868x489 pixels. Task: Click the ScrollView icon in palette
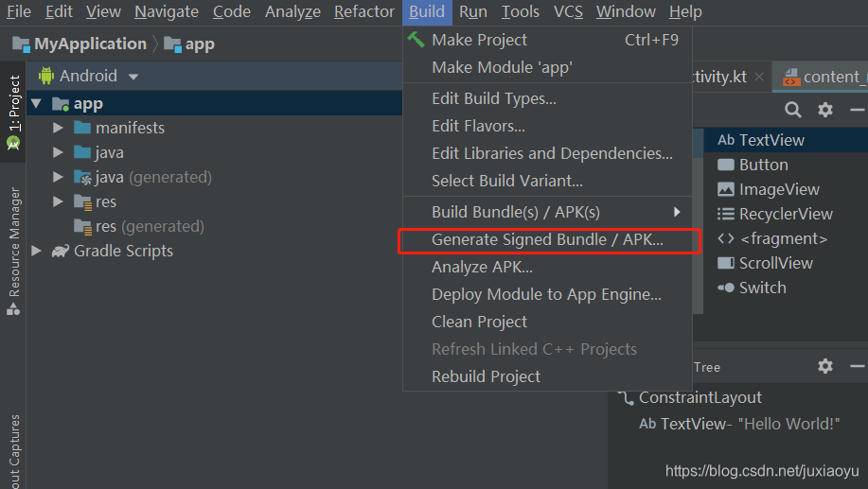[726, 263]
